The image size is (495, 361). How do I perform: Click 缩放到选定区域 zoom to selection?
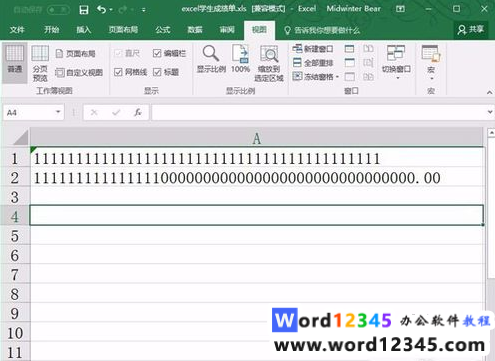coord(269,63)
